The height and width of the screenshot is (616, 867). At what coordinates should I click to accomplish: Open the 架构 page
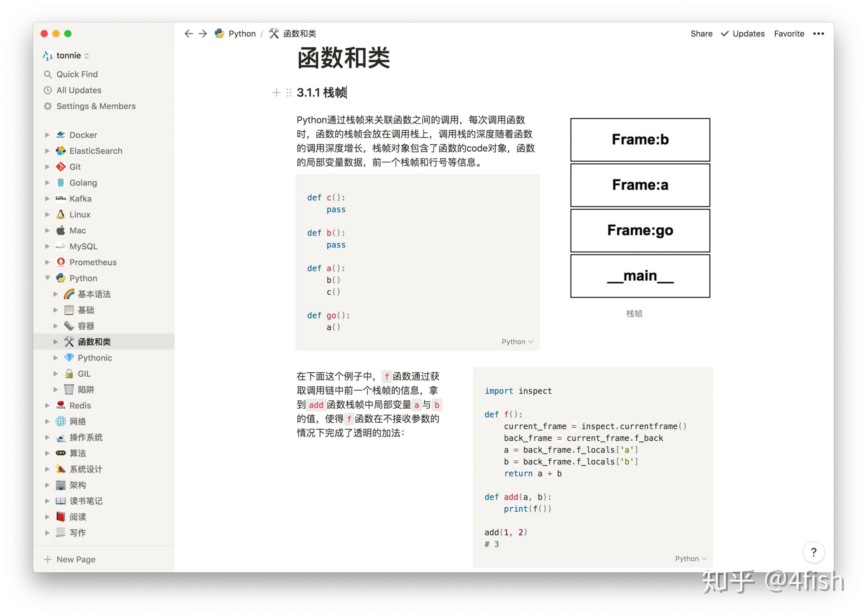[x=104, y=485]
